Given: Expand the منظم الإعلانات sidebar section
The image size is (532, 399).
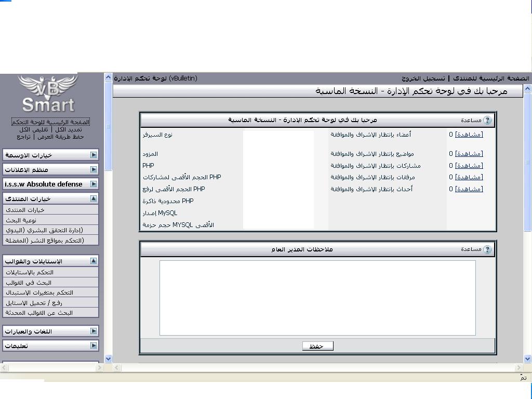Looking at the screenshot, I should tap(94, 169).
